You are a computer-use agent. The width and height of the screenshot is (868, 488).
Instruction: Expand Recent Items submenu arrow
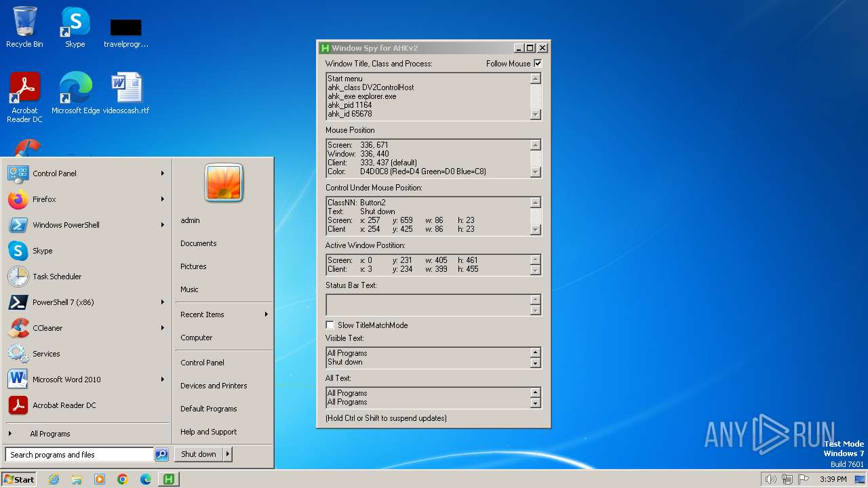pyautogui.click(x=267, y=314)
